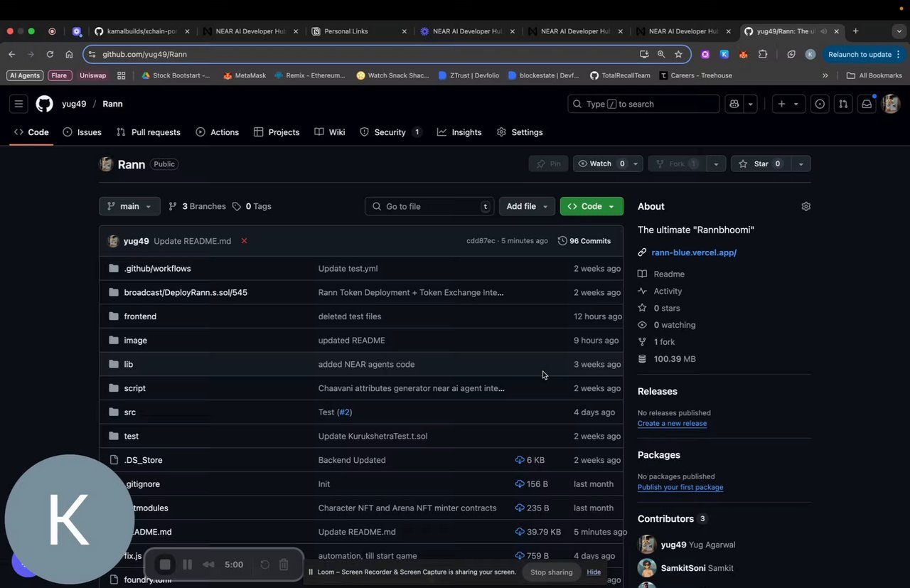Rewind the Loom recording
This screenshot has height=588, width=910.
click(208, 565)
